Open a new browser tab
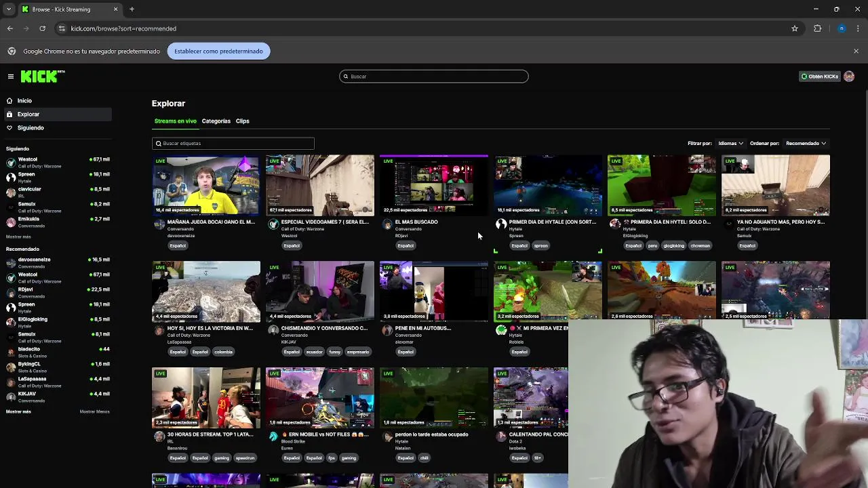The height and width of the screenshot is (488, 868). click(x=132, y=9)
